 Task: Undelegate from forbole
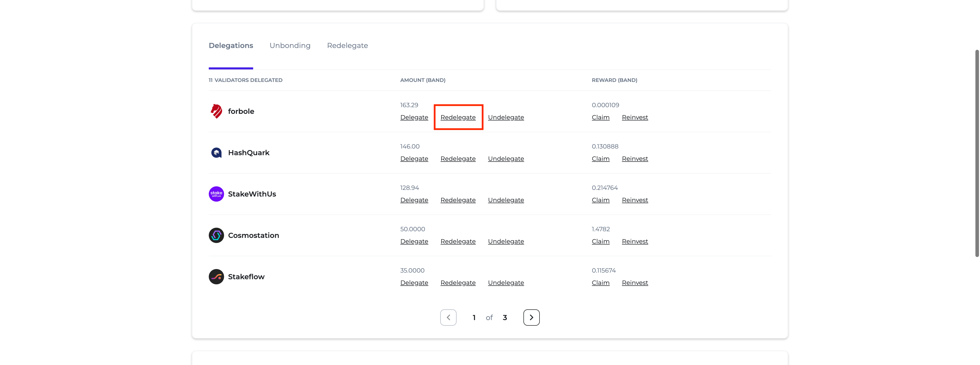point(506,117)
